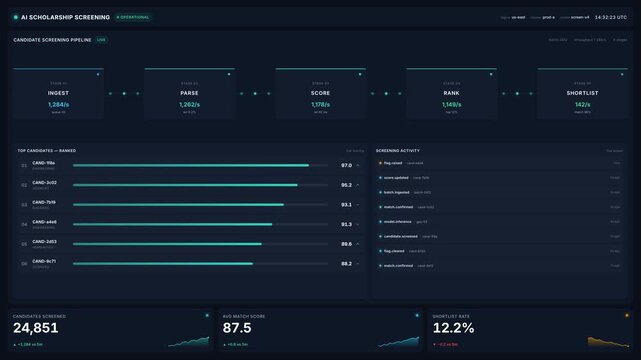Open the candidate.screened activity entry
This screenshot has height=360, width=641.
click(499, 237)
